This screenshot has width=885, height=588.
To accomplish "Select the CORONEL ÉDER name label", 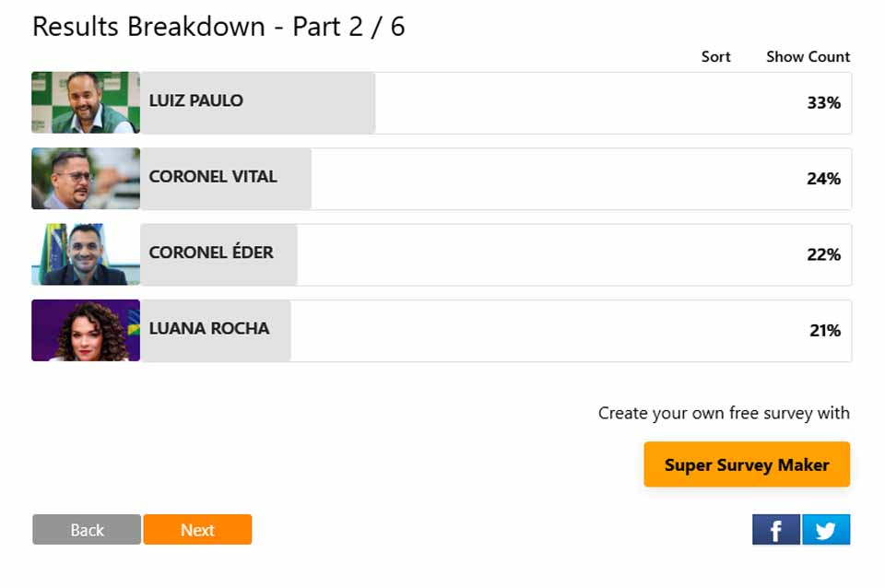I will [211, 253].
